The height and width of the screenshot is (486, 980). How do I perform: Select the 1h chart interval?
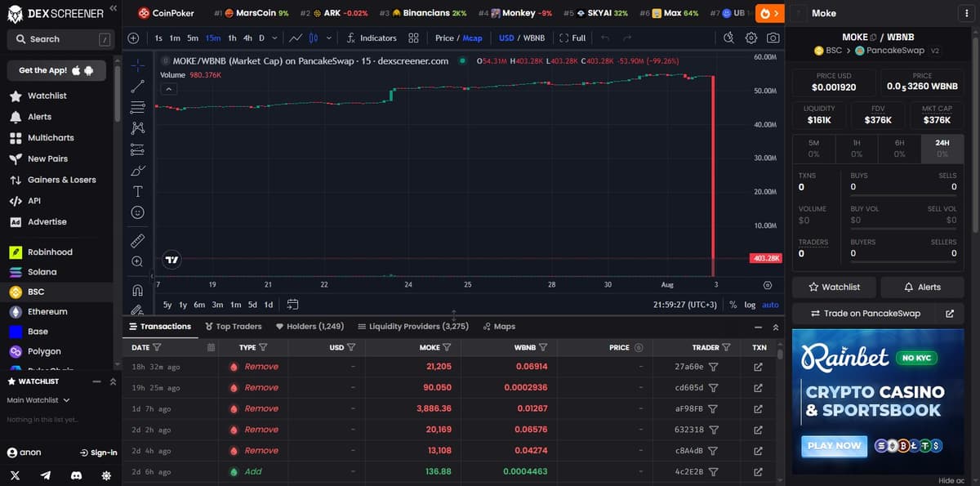coord(232,38)
